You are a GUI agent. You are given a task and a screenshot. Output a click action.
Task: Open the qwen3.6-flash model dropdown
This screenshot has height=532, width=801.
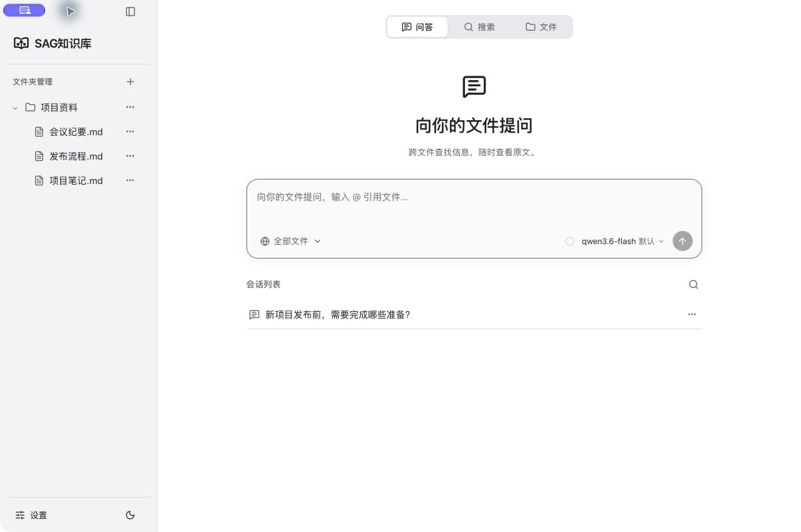623,241
